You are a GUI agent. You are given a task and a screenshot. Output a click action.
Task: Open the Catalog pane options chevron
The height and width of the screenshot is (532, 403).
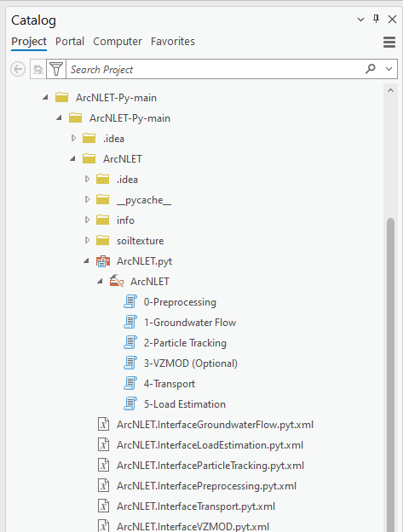[x=360, y=20]
